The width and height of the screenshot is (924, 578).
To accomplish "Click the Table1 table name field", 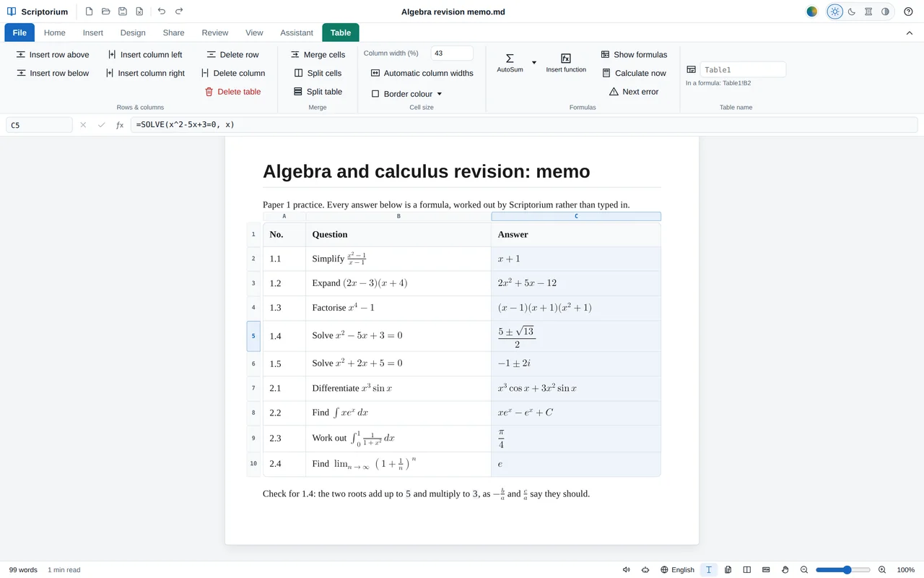I will click(x=743, y=70).
